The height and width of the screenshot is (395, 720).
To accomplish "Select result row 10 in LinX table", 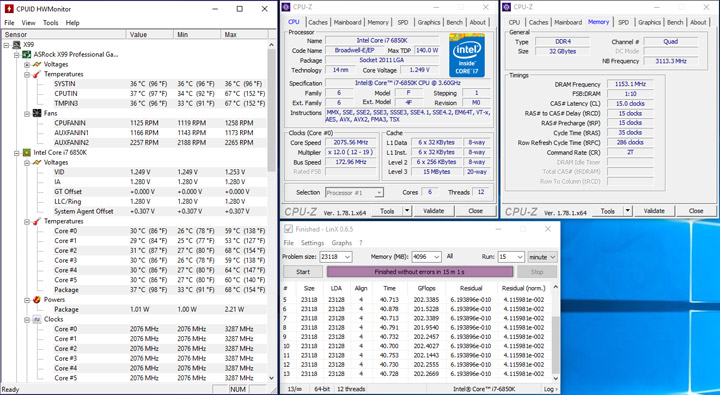I will pos(416,346).
